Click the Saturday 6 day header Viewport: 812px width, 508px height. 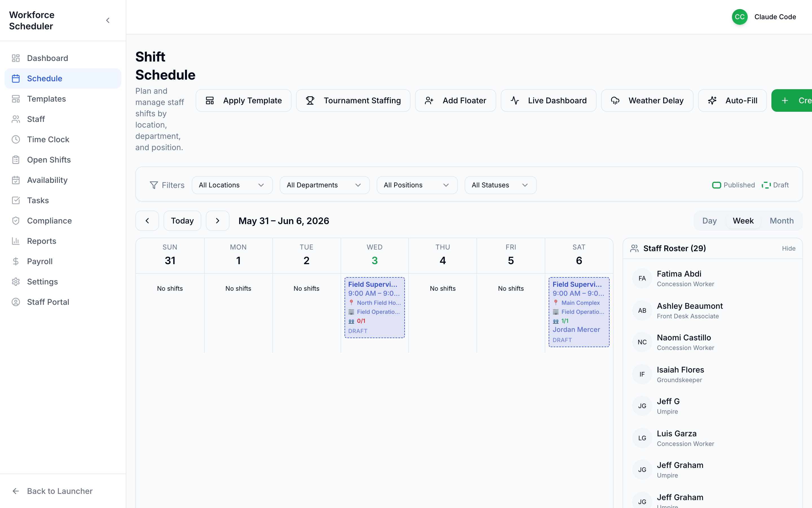579,256
